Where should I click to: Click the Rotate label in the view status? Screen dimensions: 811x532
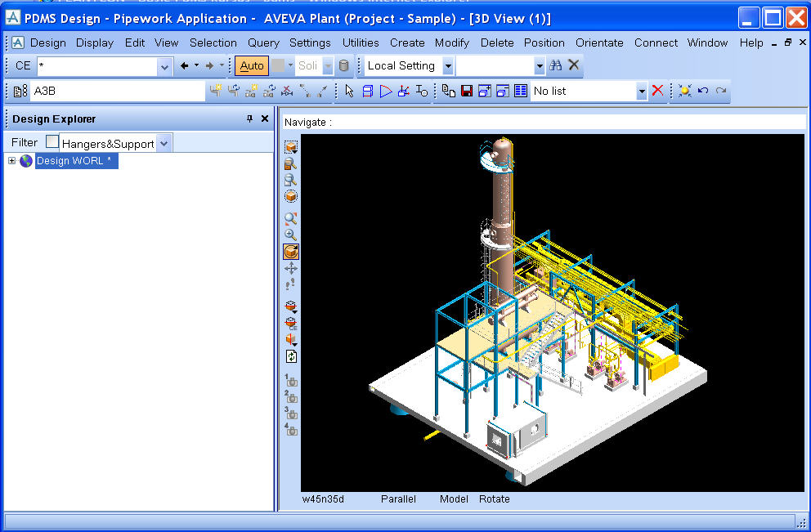pos(494,499)
